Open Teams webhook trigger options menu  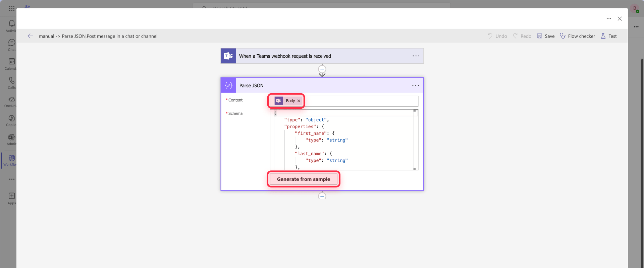pos(416,56)
